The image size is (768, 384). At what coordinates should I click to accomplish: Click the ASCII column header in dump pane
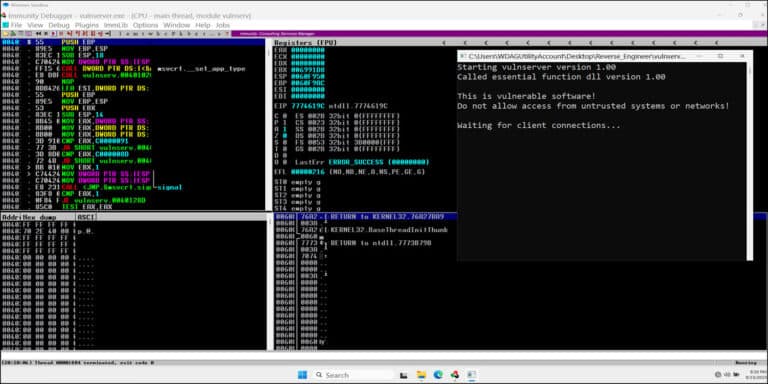(86, 217)
